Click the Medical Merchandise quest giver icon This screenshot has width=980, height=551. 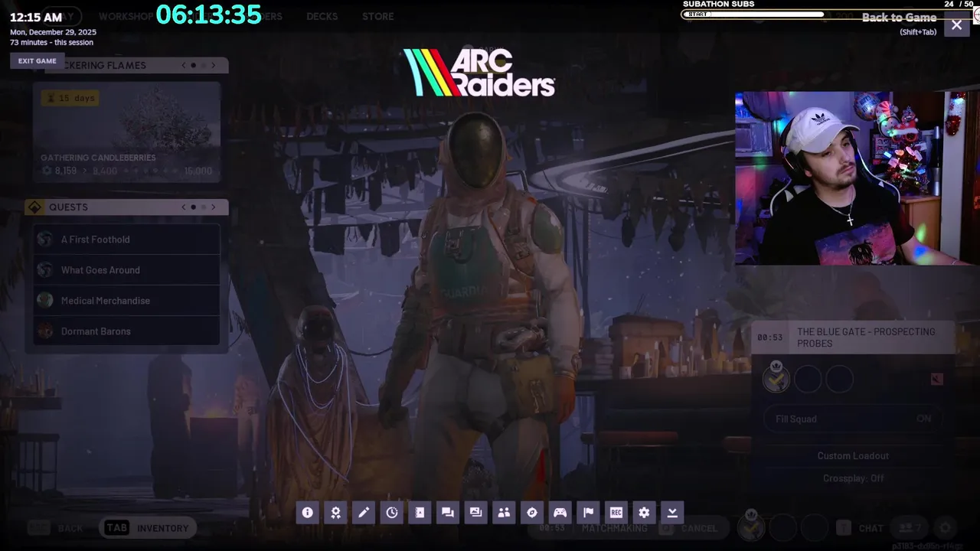pos(45,301)
